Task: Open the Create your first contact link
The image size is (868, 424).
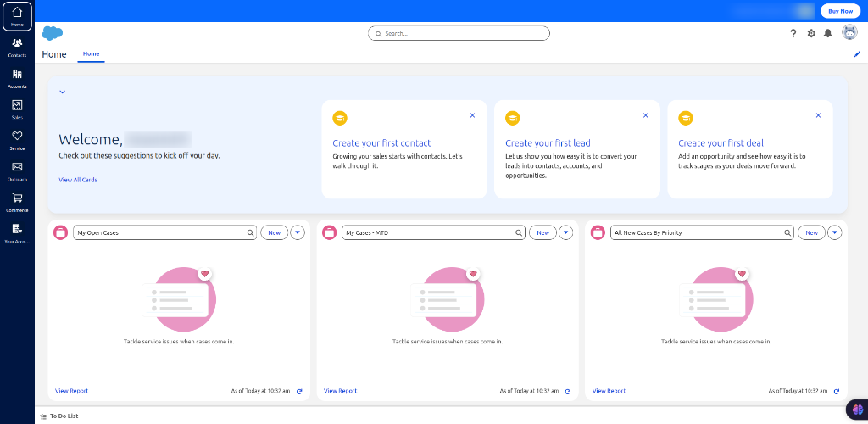Action: (382, 142)
